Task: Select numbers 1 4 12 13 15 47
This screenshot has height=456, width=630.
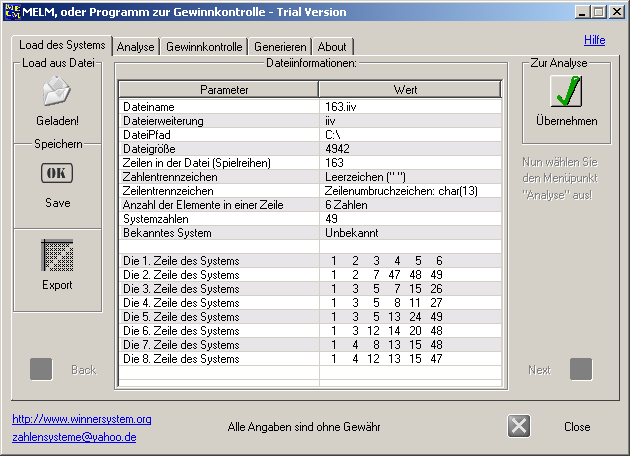Action: [411, 359]
